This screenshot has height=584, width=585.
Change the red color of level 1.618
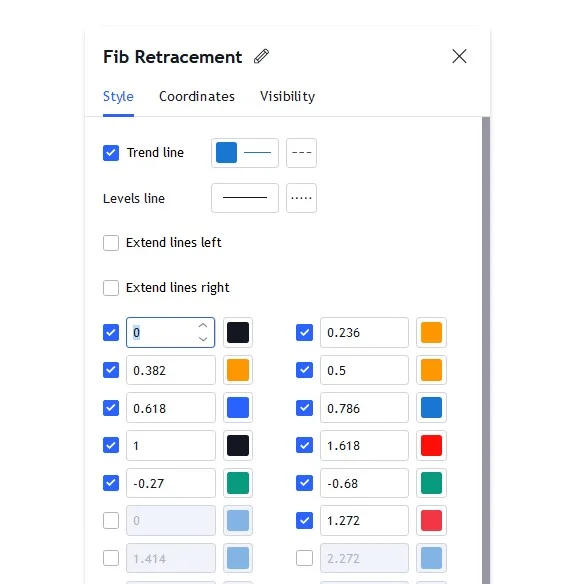[x=431, y=446]
